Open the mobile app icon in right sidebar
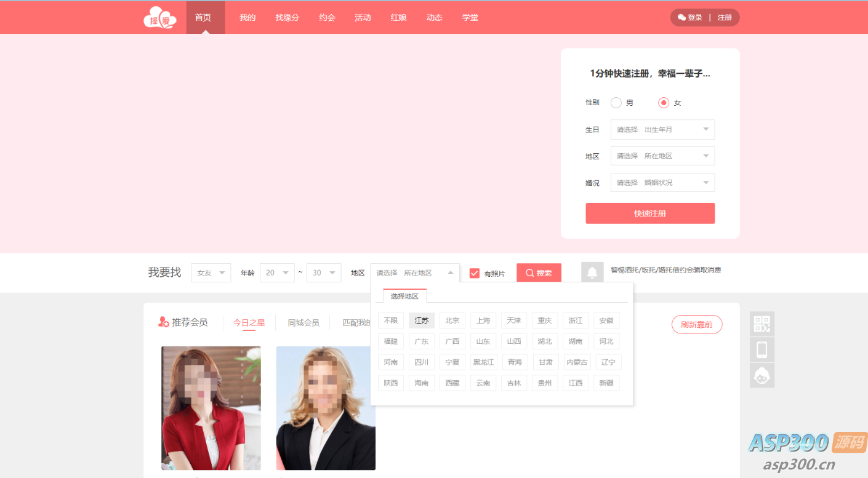868x478 pixels. [x=762, y=349]
